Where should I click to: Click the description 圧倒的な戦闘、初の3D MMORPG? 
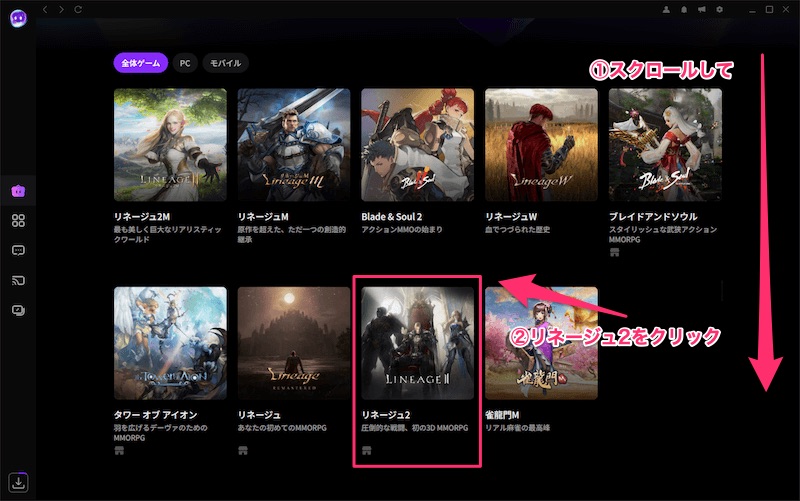[415, 428]
